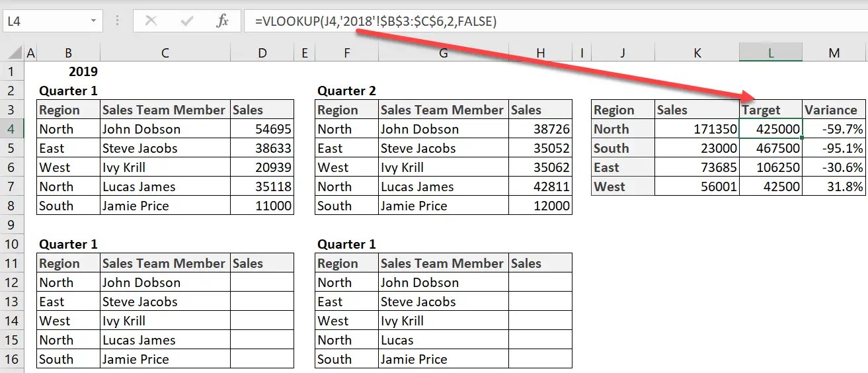Select summary sales value 171350

tap(697, 129)
